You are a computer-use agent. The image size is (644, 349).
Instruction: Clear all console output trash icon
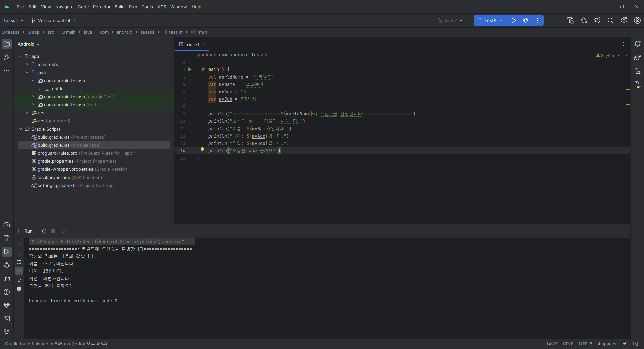pos(19,288)
